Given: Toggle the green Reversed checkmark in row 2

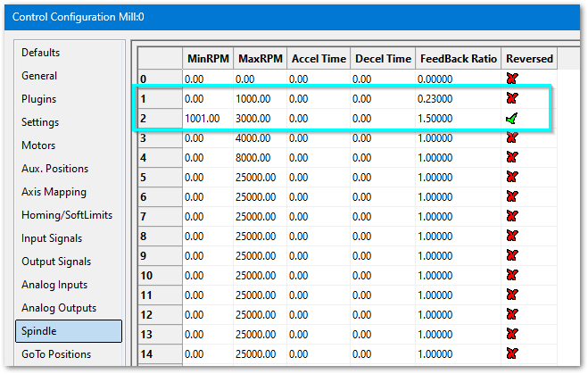Looking at the screenshot, I should pyautogui.click(x=512, y=119).
